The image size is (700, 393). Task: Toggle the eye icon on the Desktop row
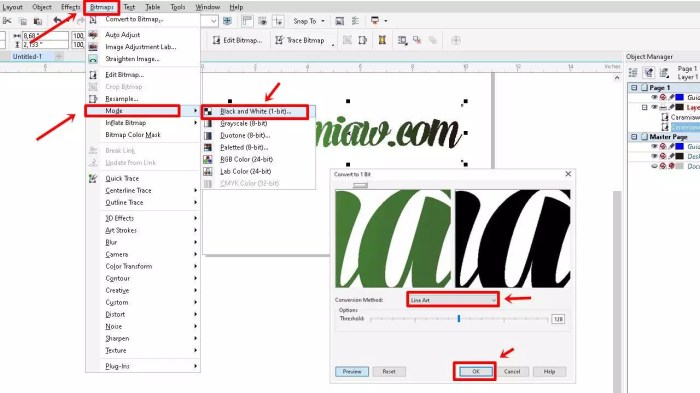654,156
